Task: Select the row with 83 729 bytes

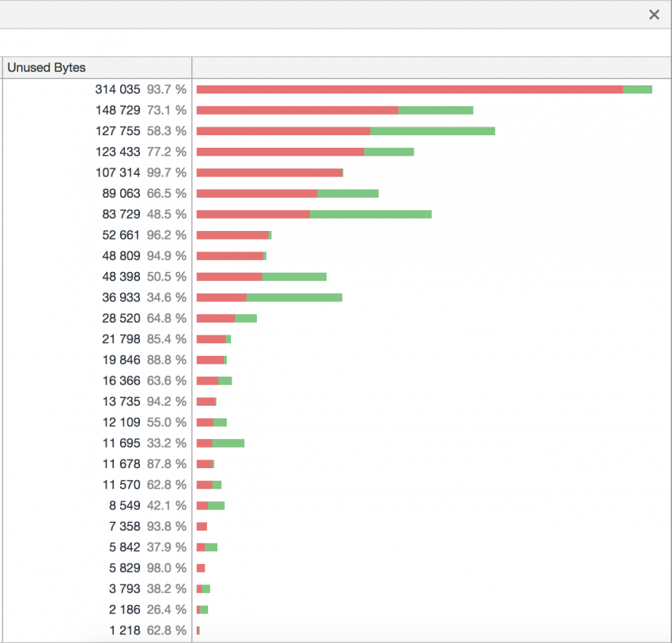Action: click(142, 213)
